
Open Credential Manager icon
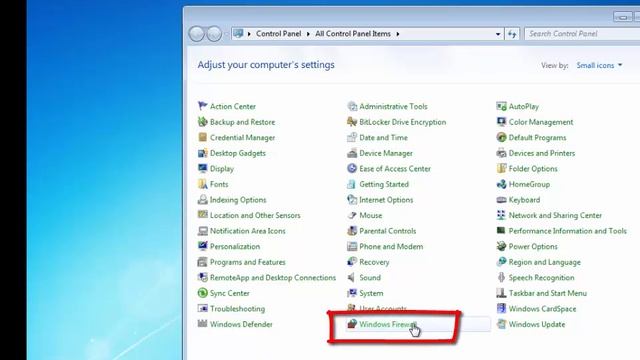(x=202, y=137)
